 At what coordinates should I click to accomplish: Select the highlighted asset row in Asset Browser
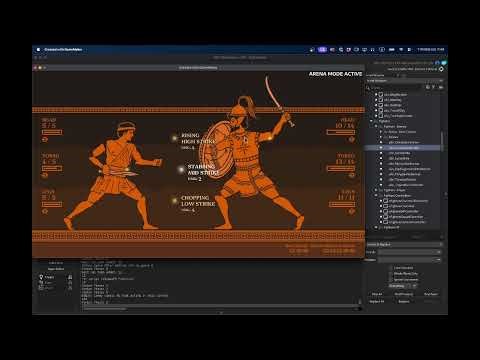pyautogui.click(x=403, y=148)
